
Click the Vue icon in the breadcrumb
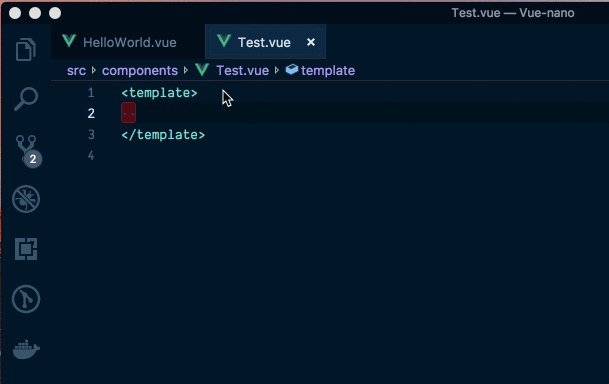click(202, 70)
